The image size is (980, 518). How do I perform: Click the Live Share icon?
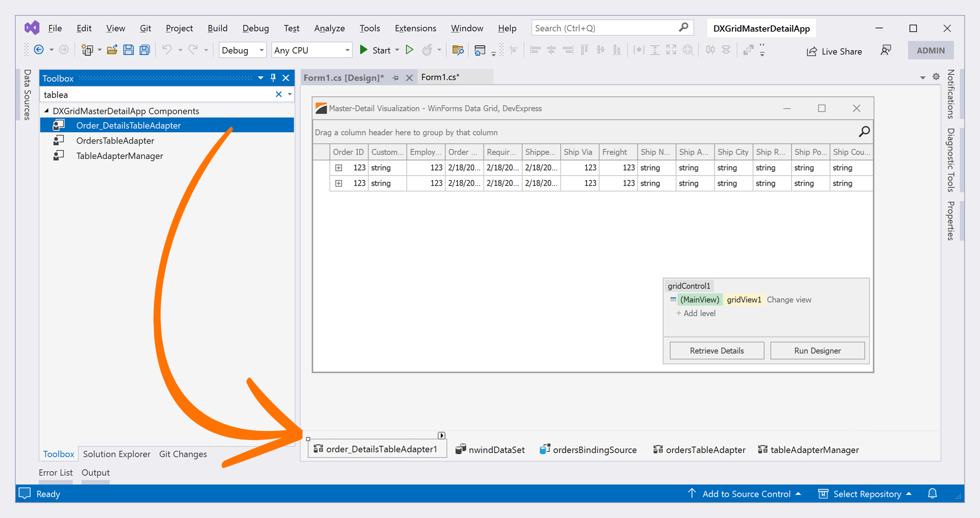click(x=811, y=51)
